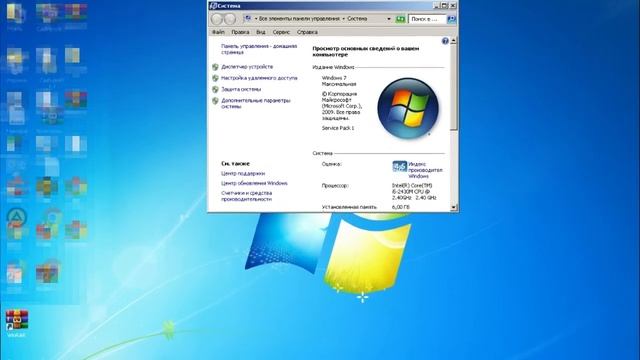Open the Правка menu
This screenshot has width=640, height=360.
tap(240, 32)
